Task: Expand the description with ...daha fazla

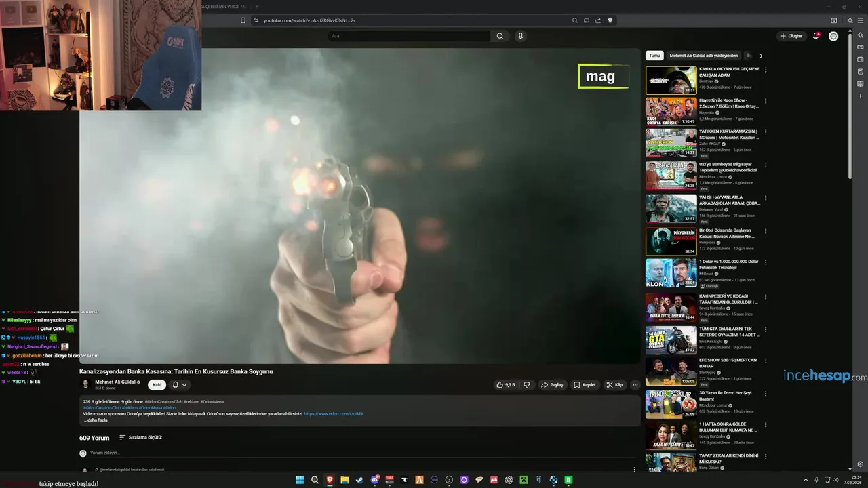Action: 96,420
